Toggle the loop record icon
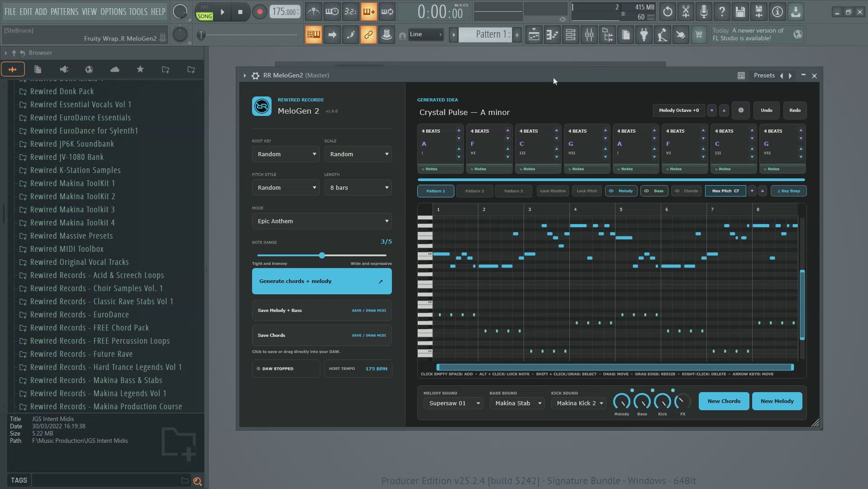Image resolution: width=868 pixels, height=489 pixels. 387,12
